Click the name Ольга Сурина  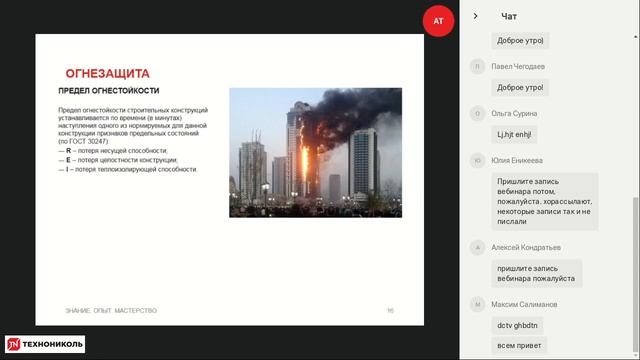point(514,113)
